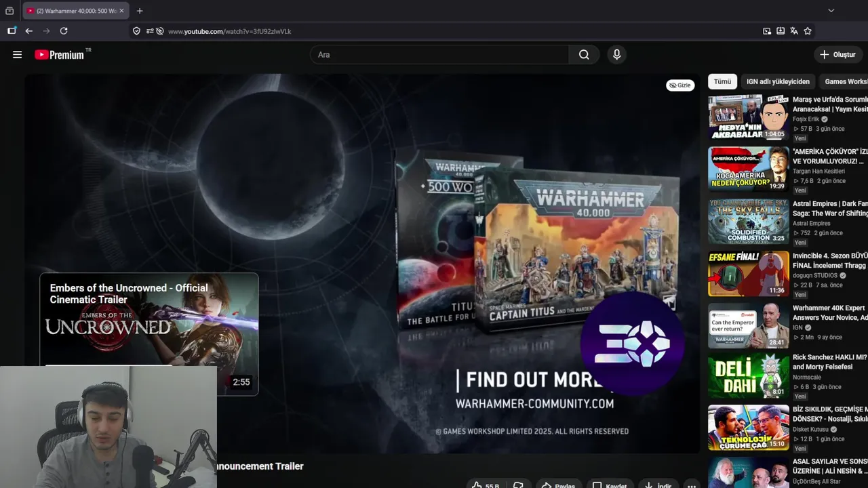Open BİZ SIKILDIK, GEÇMİŞE video
Viewport: 868px width, 488px height.
[x=830, y=414]
